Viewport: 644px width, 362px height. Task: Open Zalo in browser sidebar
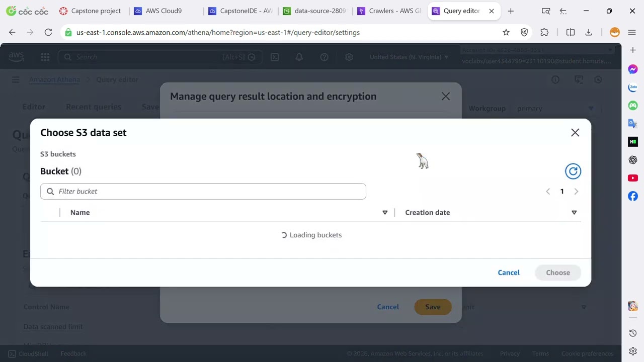coord(633,87)
